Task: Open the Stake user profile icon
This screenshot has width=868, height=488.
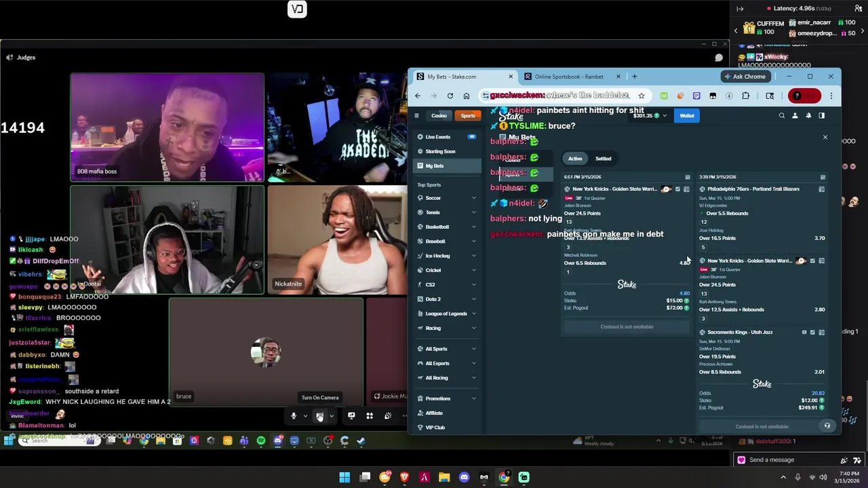Action: [795, 116]
